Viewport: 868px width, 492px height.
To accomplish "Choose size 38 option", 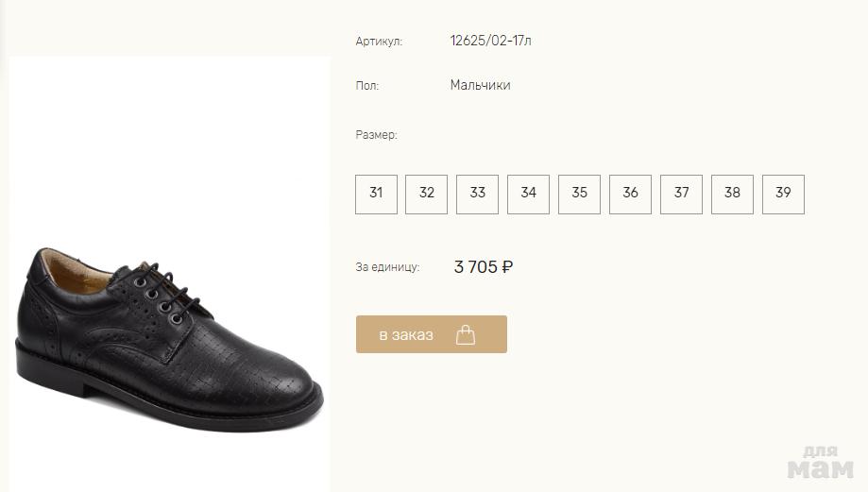I will point(733,194).
